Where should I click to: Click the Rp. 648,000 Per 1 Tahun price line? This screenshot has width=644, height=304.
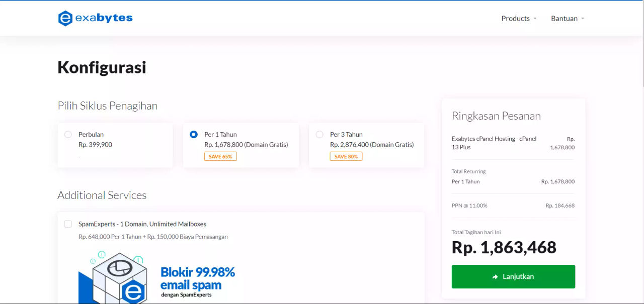tap(153, 237)
